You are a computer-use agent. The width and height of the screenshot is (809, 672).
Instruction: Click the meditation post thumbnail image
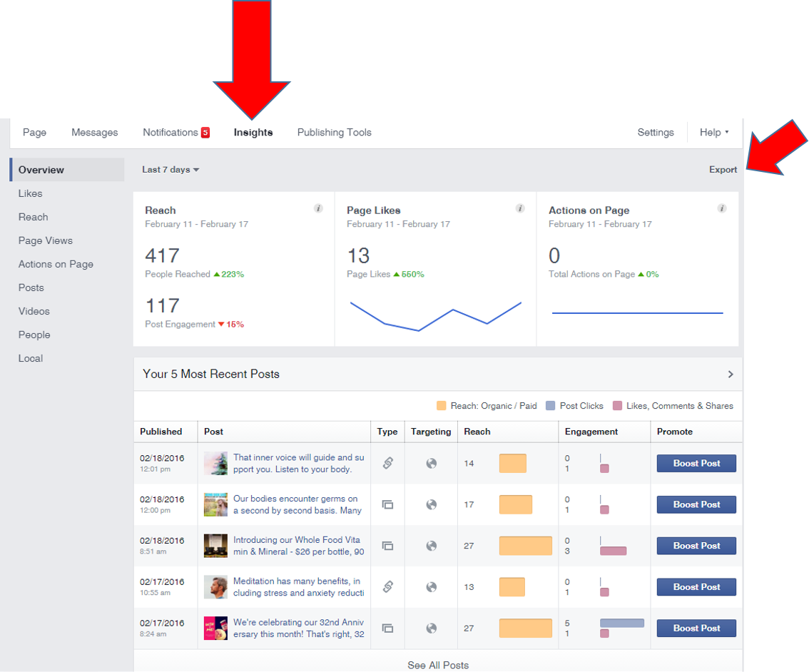(215, 586)
